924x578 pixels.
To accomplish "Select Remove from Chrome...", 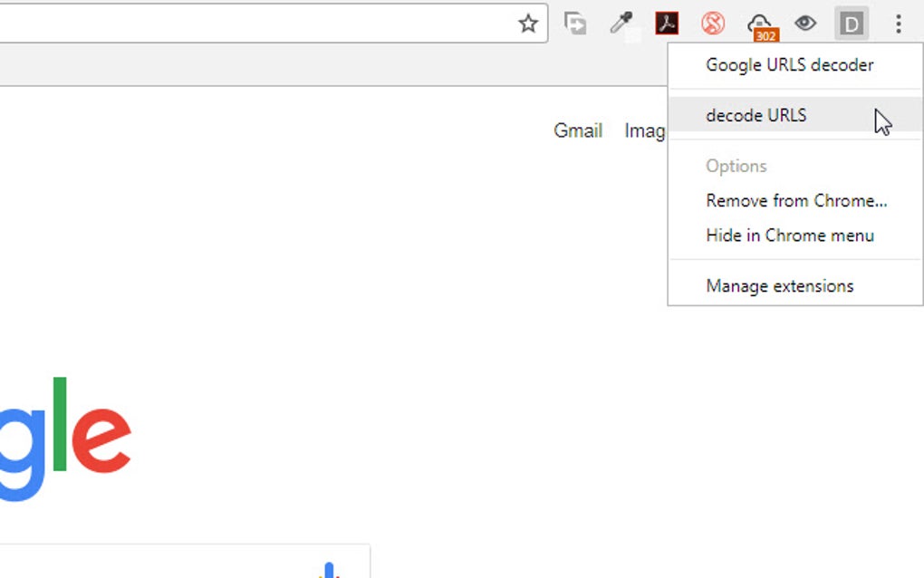I will tap(795, 201).
